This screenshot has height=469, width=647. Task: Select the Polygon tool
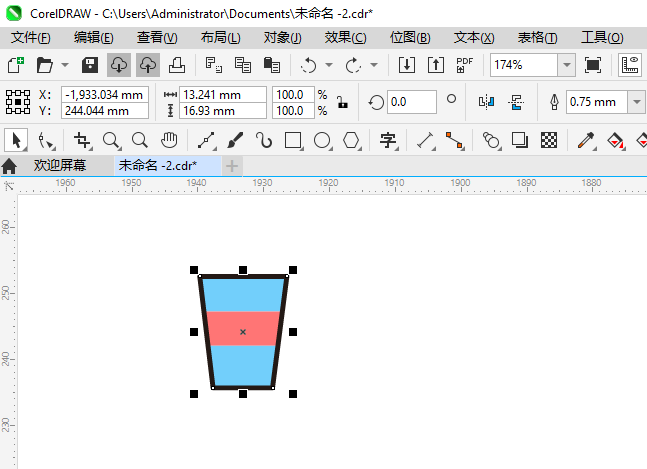351,140
